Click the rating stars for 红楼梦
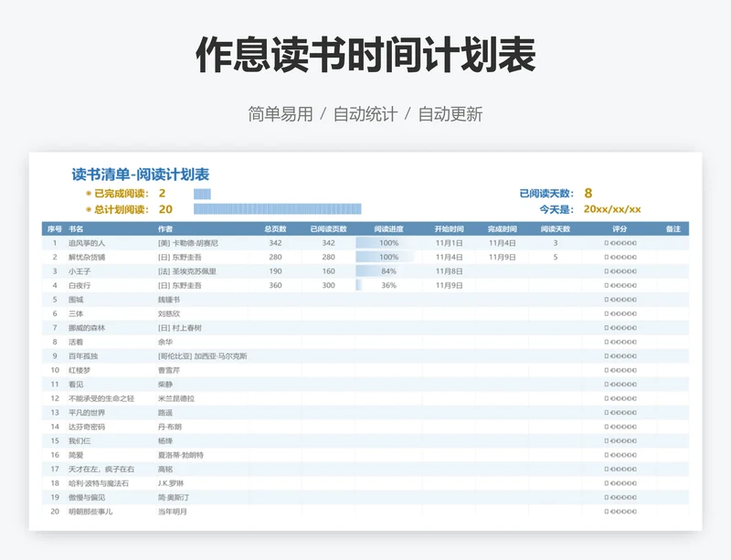This screenshot has height=560, width=731. click(x=620, y=370)
